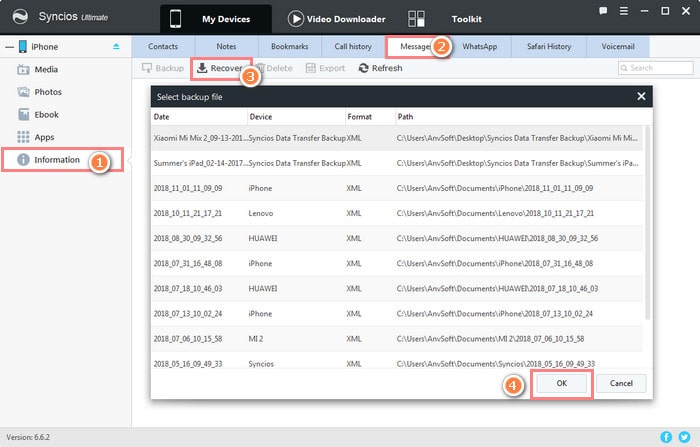Select iPhone backup 2018_07_31_16_48_08
The width and height of the screenshot is (700, 447).
tap(397, 263)
